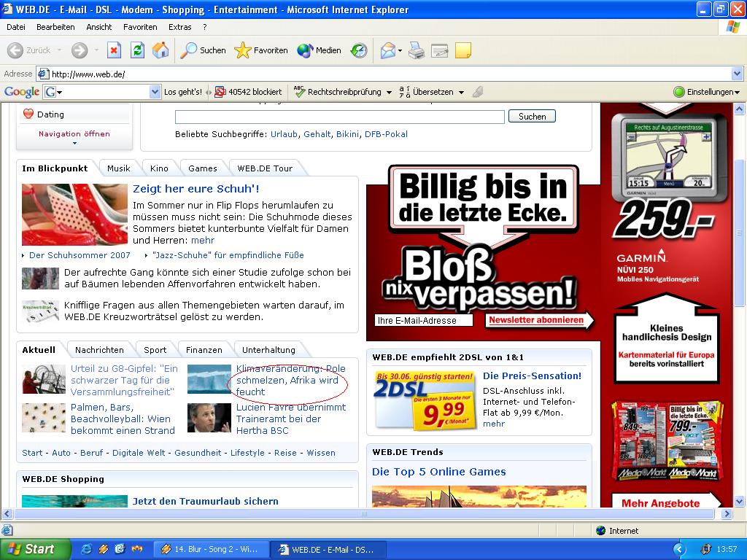Run Rechtschreibprüfung spell check

pyautogui.click(x=338, y=92)
